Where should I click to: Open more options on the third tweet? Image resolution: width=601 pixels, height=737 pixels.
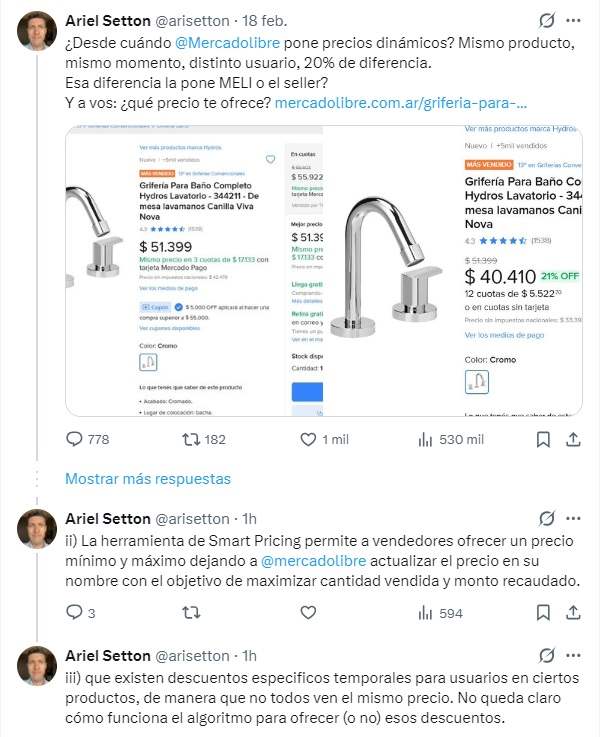[575, 656]
